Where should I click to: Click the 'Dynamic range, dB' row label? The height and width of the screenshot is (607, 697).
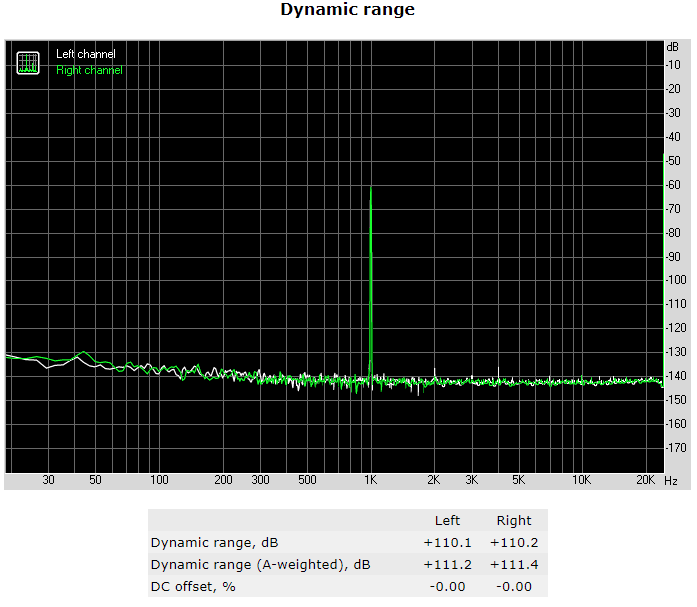214,543
